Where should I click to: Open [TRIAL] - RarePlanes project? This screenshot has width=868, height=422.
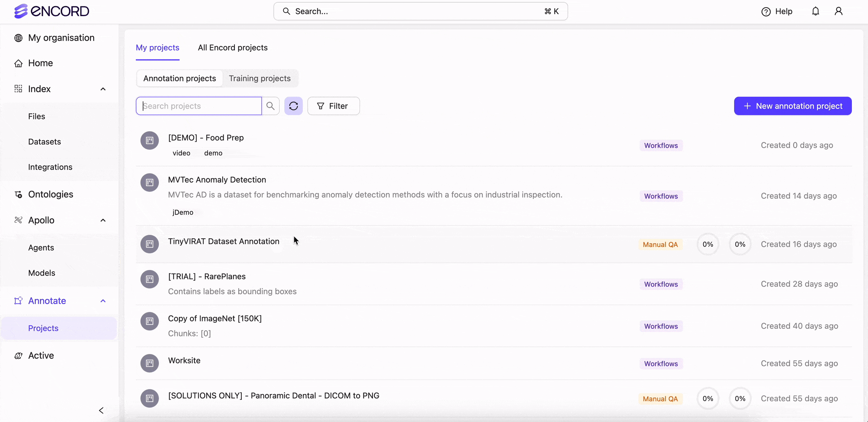(207, 276)
